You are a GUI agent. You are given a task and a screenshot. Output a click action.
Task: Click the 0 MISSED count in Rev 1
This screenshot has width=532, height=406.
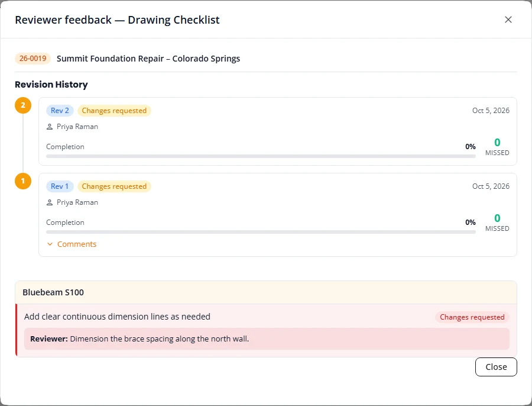pyautogui.click(x=497, y=222)
